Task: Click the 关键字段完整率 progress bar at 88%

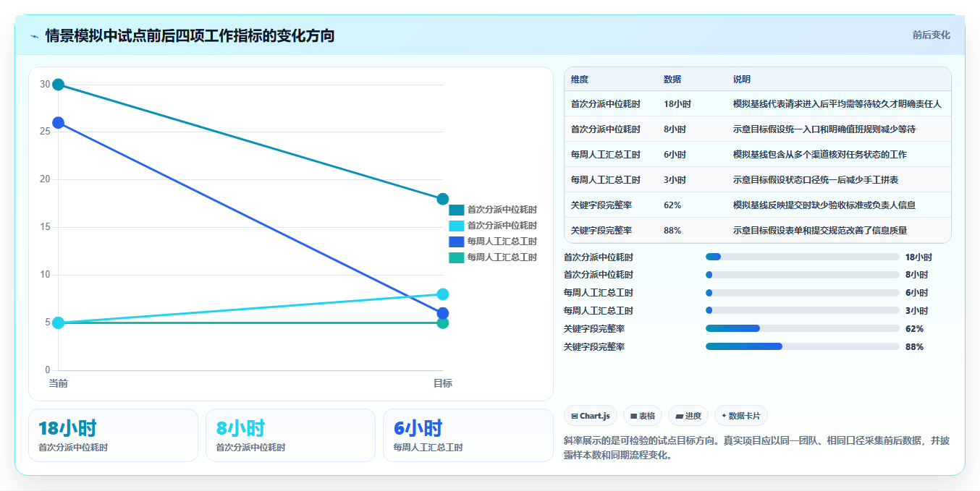Action: (803, 346)
